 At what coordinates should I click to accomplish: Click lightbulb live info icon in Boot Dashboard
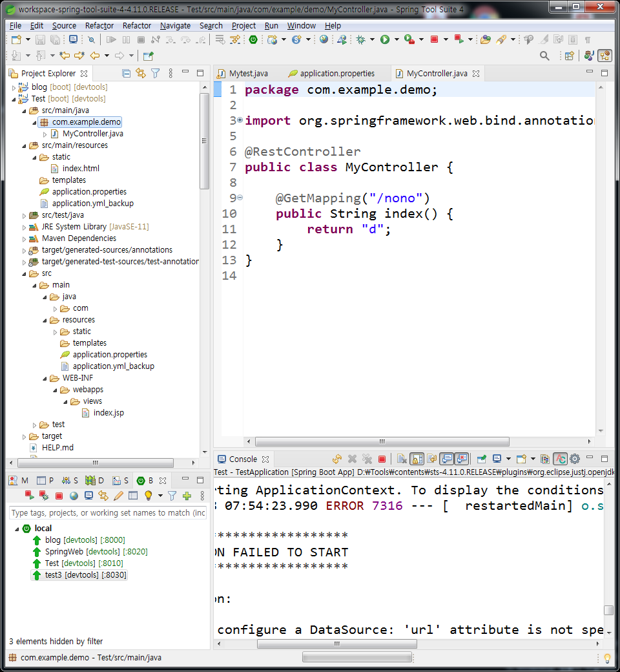pos(149,496)
